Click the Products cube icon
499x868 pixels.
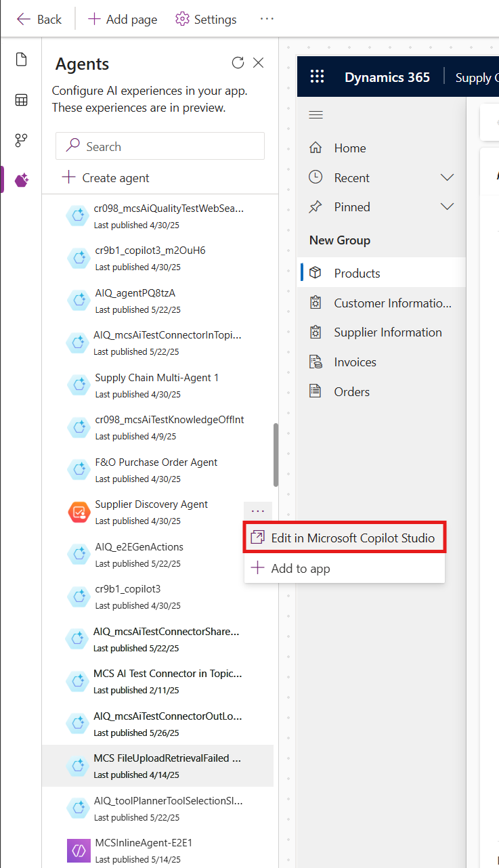[x=316, y=273]
